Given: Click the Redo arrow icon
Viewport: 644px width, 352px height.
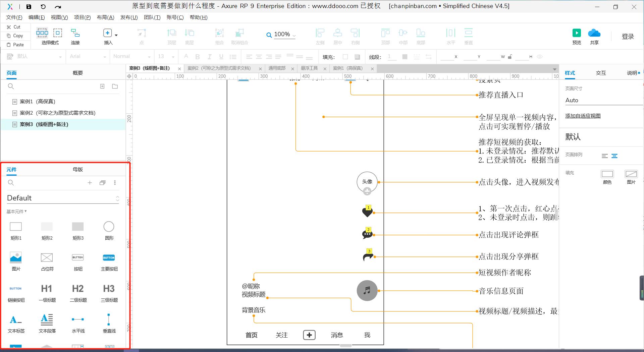Looking at the screenshot, I should (58, 6).
